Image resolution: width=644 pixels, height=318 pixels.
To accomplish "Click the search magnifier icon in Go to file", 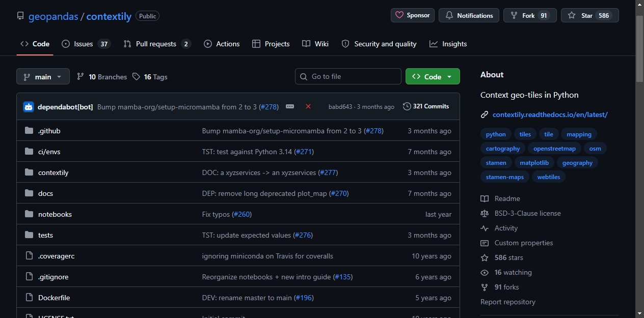I will coord(304,76).
